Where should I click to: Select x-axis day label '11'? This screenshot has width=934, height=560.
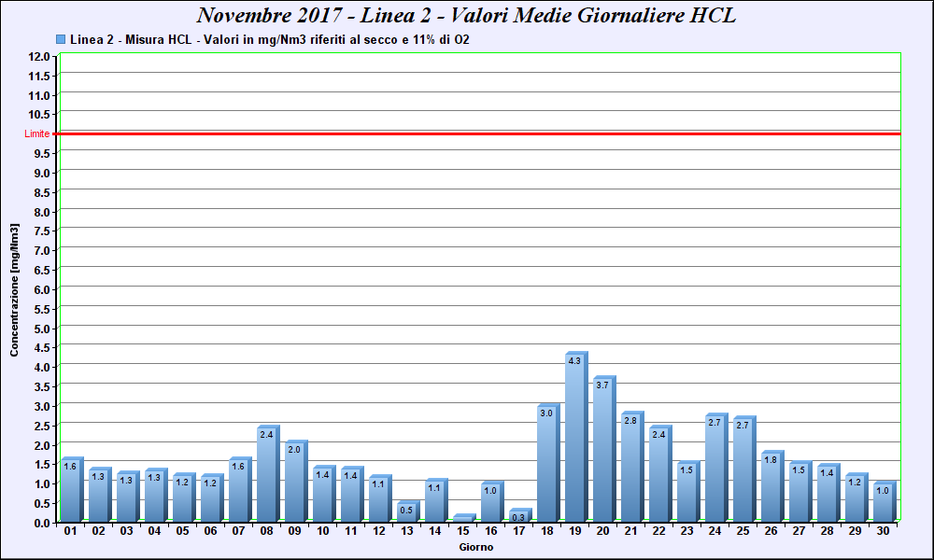click(351, 531)
